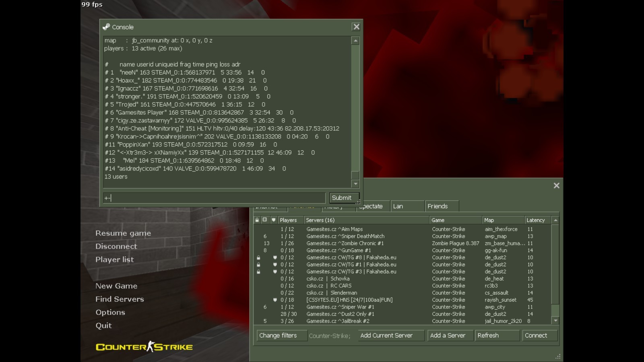Select Gamesites.cz ^Sniper War #1 server

pyautogui.click(x=402, y=307)
